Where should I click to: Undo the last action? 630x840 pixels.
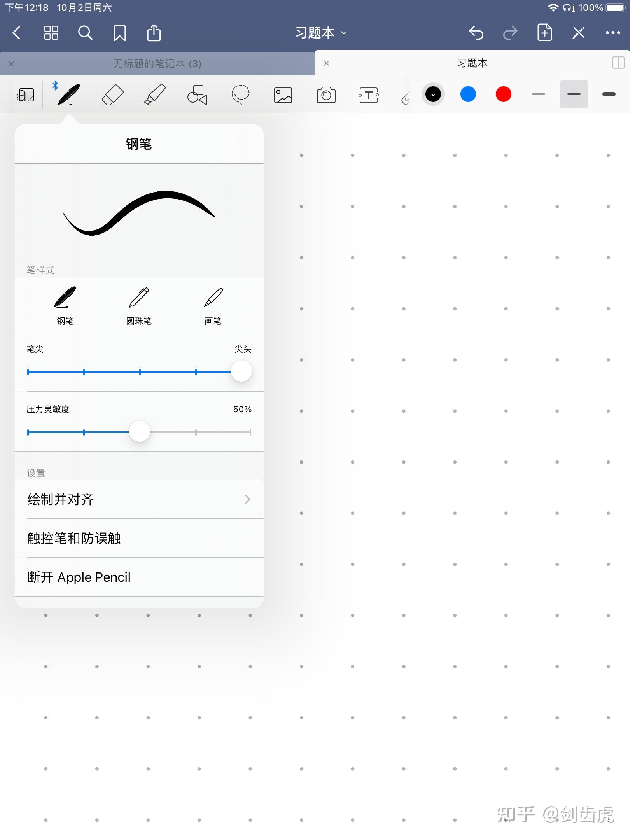476,33
